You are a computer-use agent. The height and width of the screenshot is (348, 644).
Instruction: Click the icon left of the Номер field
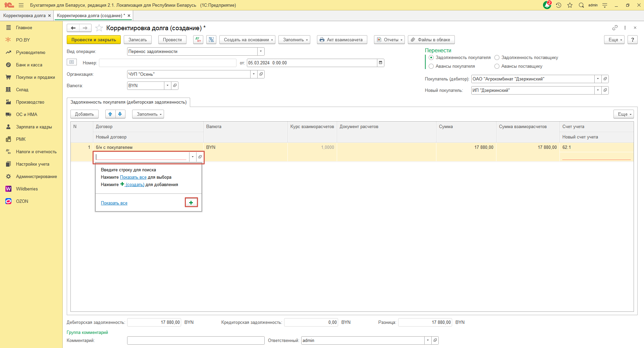pyautogui.click(x=72, y=62)
